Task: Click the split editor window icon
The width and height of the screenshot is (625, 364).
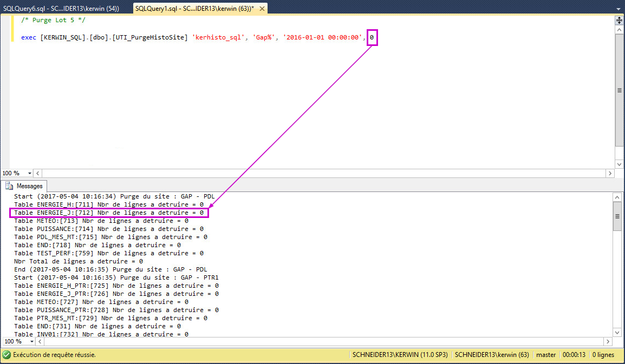Action: tap(619, 21)
